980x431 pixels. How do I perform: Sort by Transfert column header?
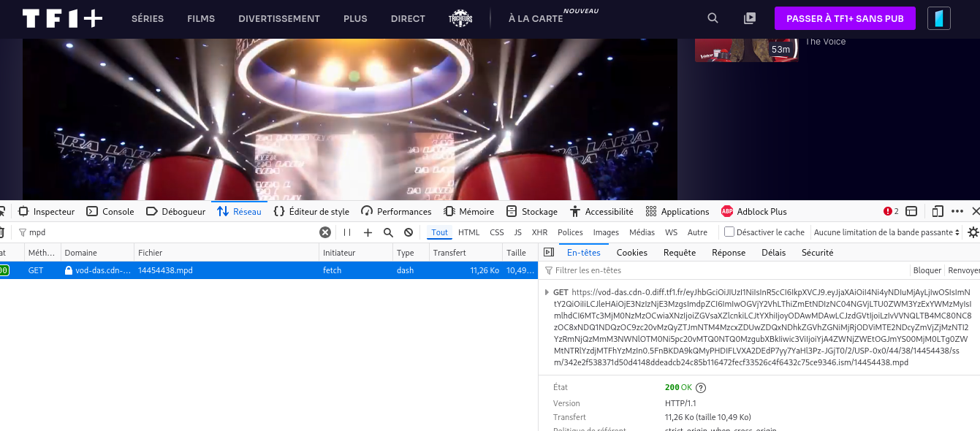point(465,253)
